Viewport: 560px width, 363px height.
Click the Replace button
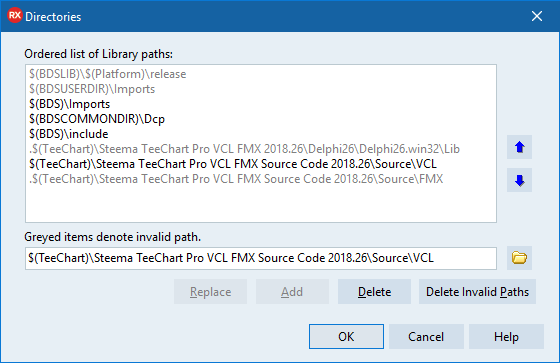[210, 292]
